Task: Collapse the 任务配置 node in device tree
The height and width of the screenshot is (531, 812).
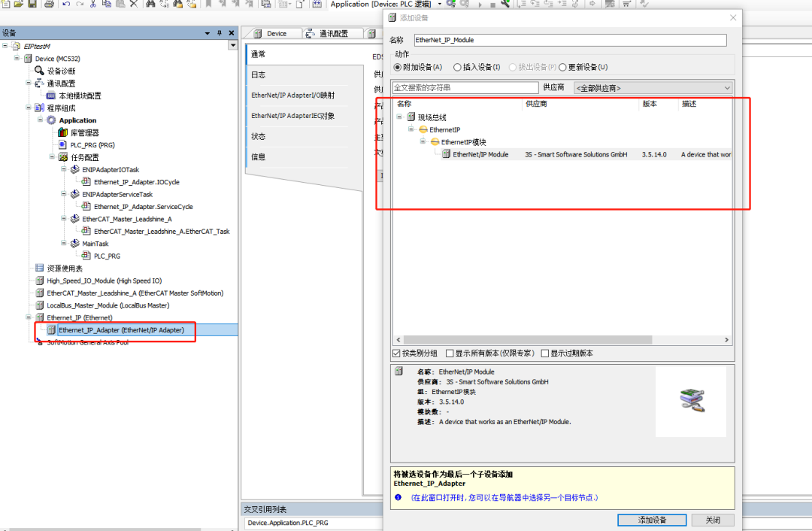Action: point(52,157)
